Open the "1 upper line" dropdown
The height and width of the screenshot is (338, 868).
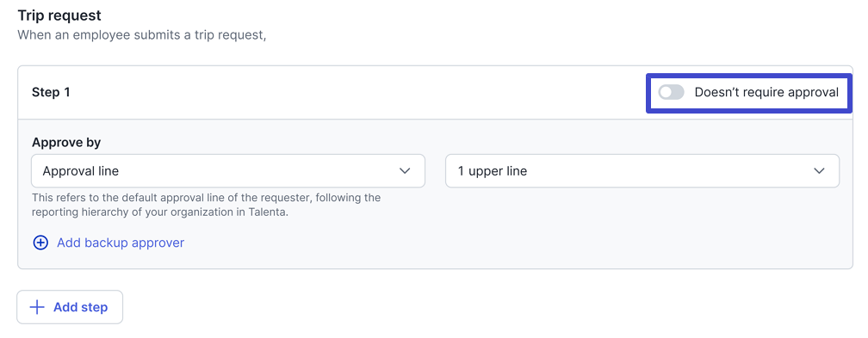pyautogui.click(x=642, y=171)
